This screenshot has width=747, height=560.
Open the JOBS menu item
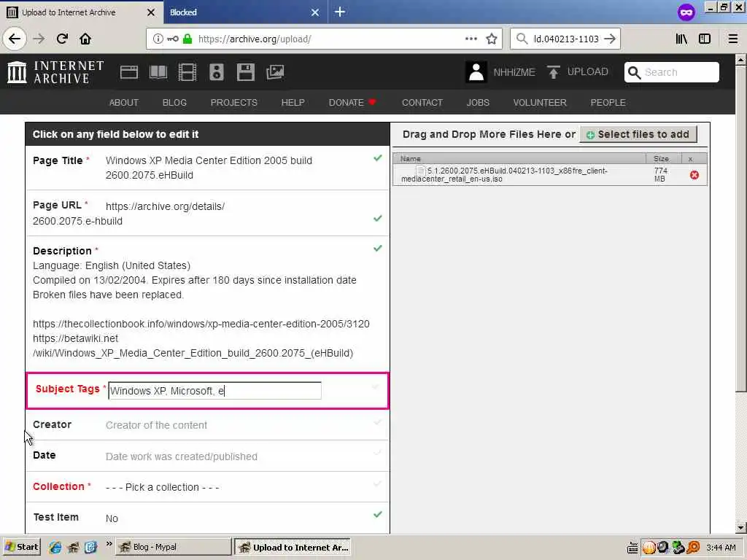click(478, 102)
